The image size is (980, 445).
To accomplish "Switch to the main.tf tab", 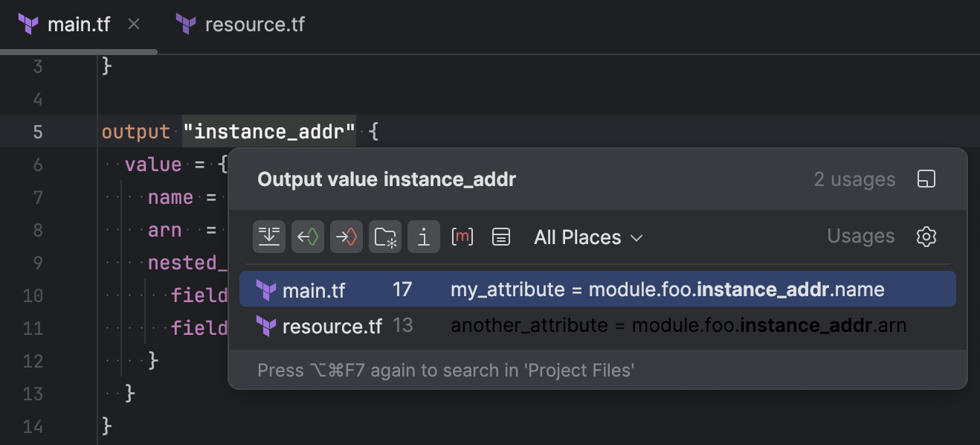I will pyautogui.click(x=78, y=24).
